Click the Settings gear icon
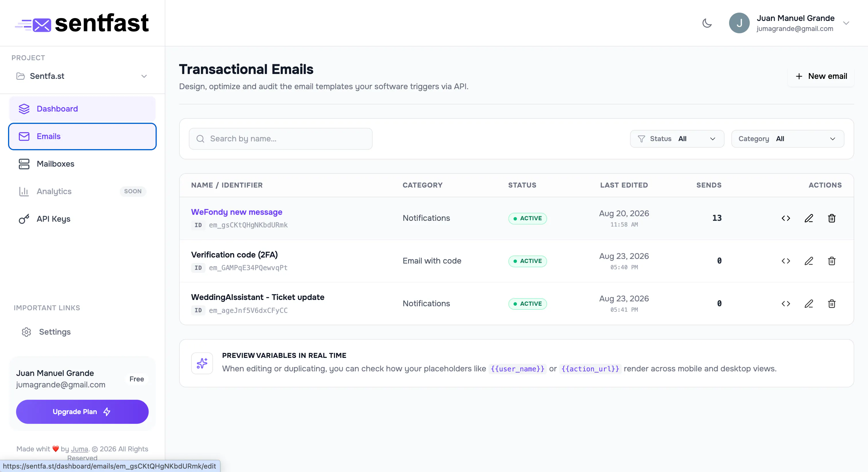This screenshot has width=868, height=472. (26, 332)
